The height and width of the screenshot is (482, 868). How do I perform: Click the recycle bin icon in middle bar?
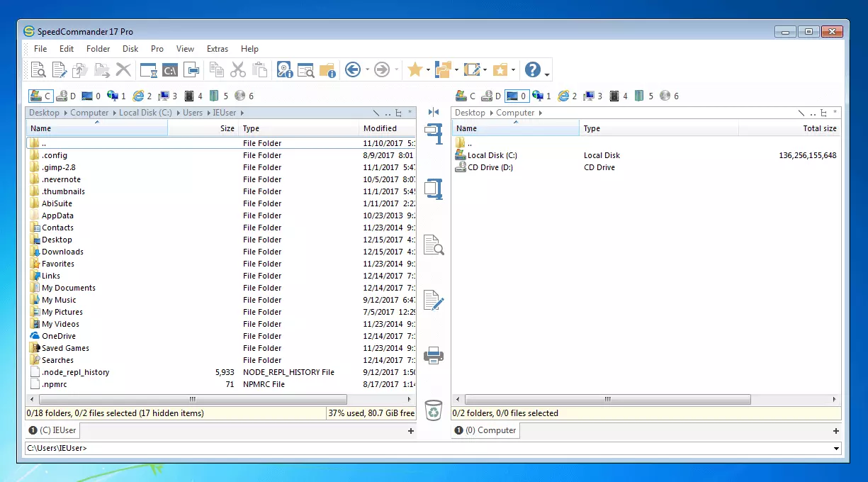(434, 410)
